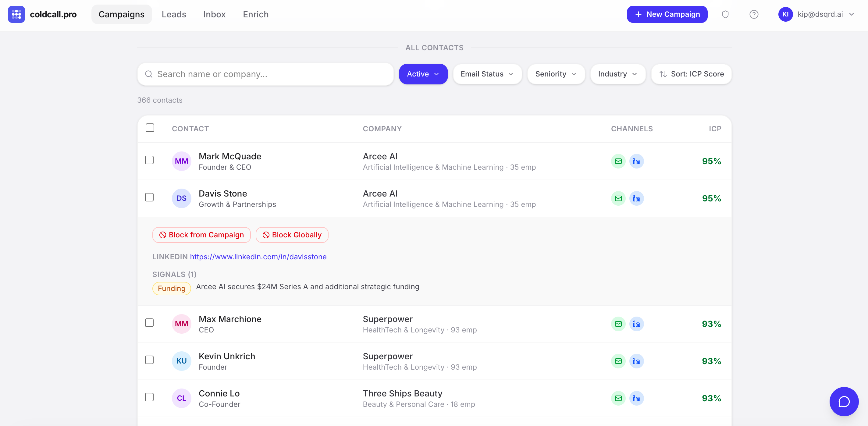Open the help question mark icon

coord(754,14)
